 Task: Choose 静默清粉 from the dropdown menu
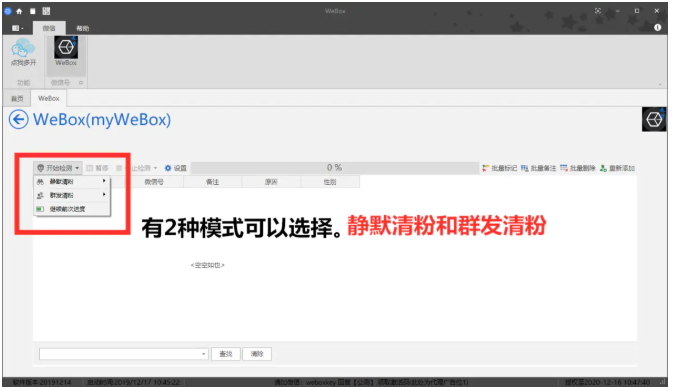pos(72,182)
